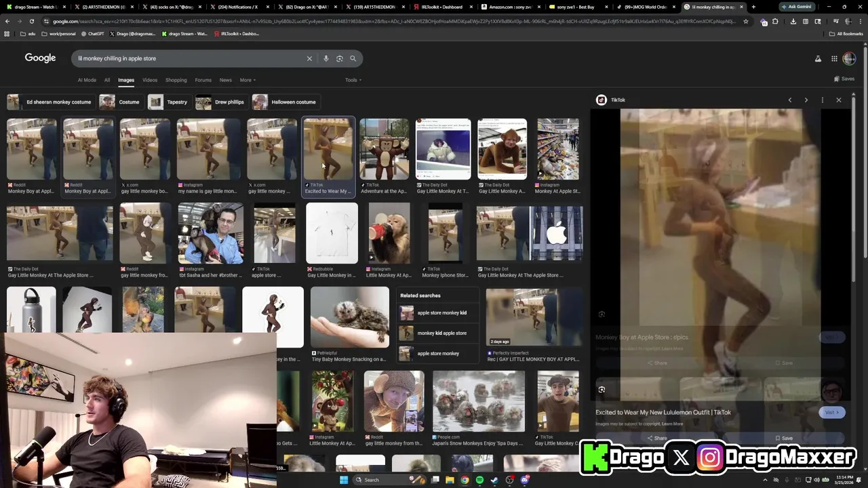This screenshot has height=488, width=868.
Task: Open related search monkey kid apple store
Action: point(439,333)
